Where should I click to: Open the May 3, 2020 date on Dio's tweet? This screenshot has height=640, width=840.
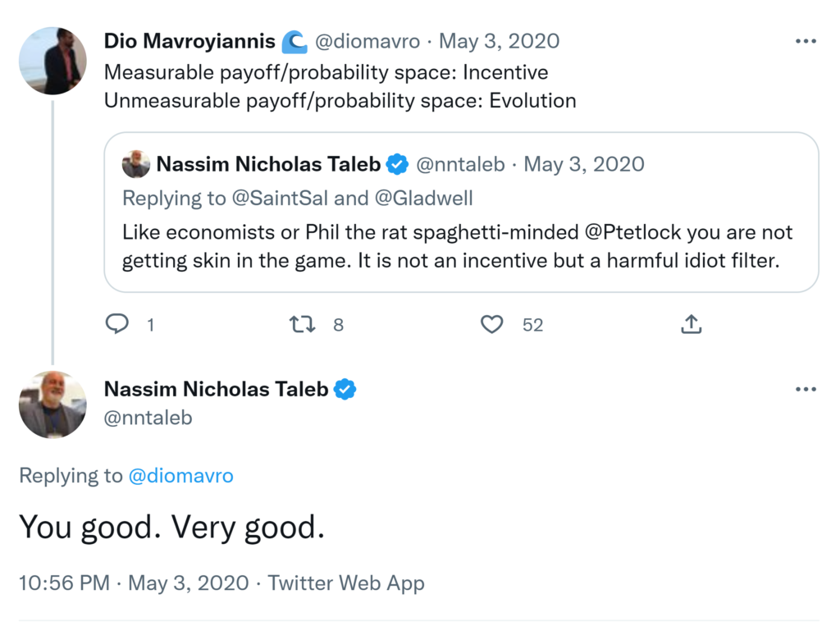[x=499, y=41]
